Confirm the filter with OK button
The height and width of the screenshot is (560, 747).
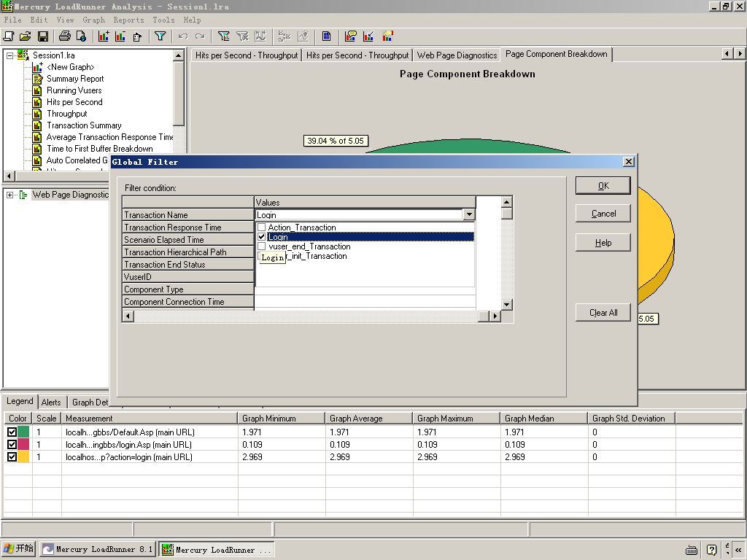[x=603, y=186]
